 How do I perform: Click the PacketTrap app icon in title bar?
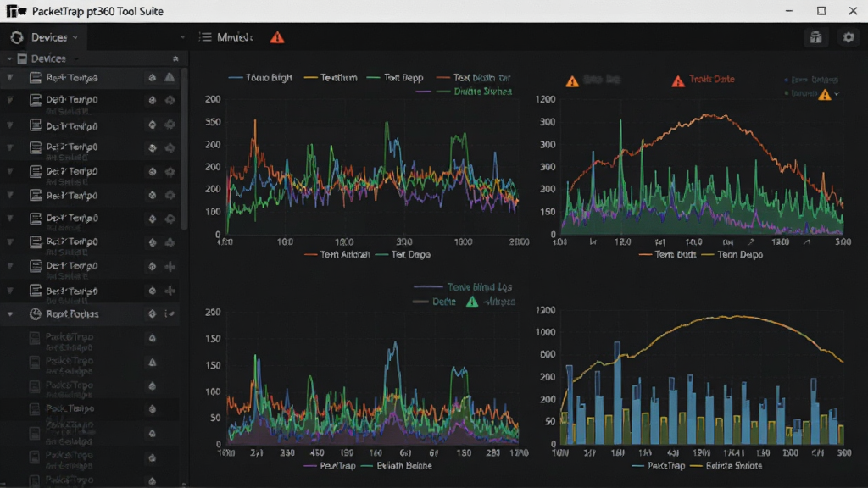pyautogui.click(x=16, y=11)
